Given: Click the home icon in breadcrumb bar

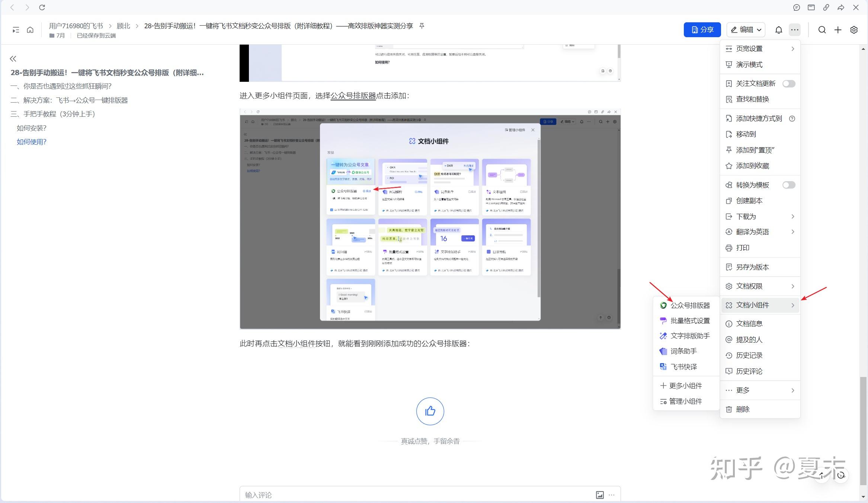Looking at the screenshot, I should click(x=30, y=30).
